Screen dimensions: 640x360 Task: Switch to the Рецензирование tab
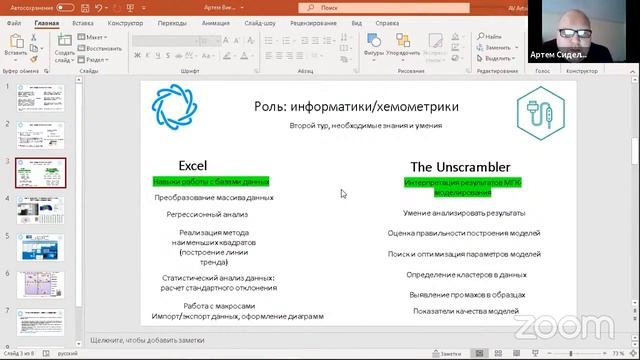(313, 23)
